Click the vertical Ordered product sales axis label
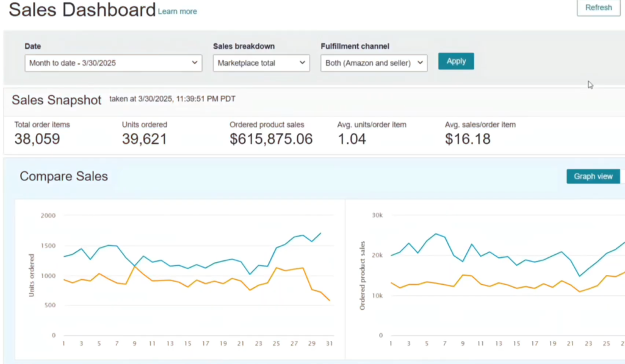Image resolution: width=625 pixels, height=364 pixels. [362, 275]
